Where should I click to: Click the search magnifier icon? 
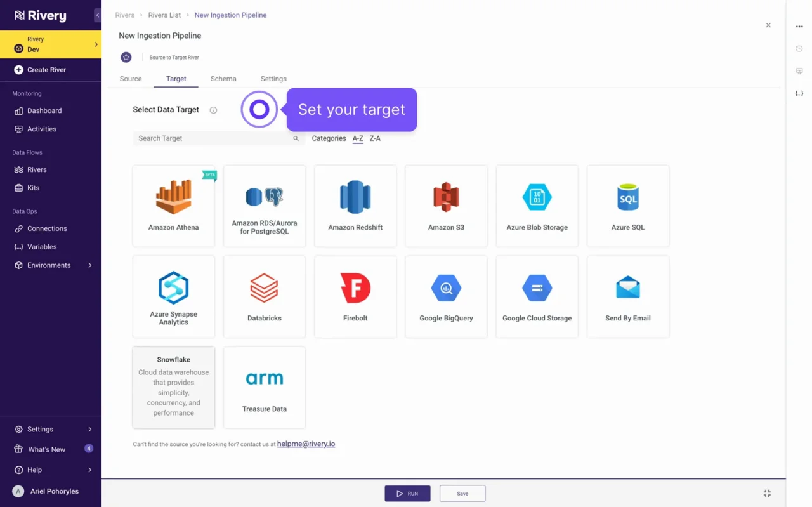click(x=296, y=138)
